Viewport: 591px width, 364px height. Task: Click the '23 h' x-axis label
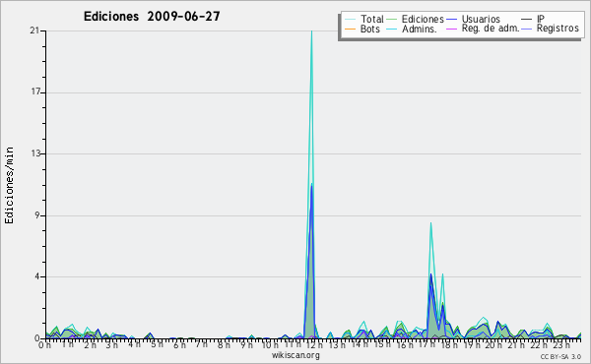tap(561, 345)
